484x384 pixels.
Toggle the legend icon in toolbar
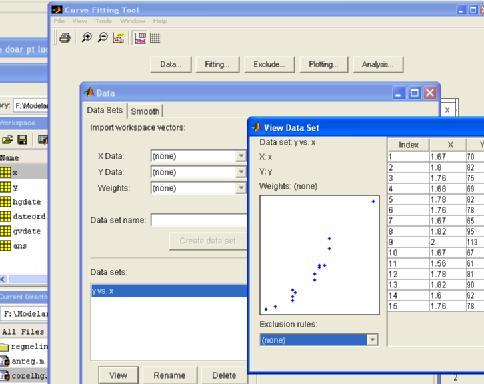pyautogui.click(x=140, y=38)
